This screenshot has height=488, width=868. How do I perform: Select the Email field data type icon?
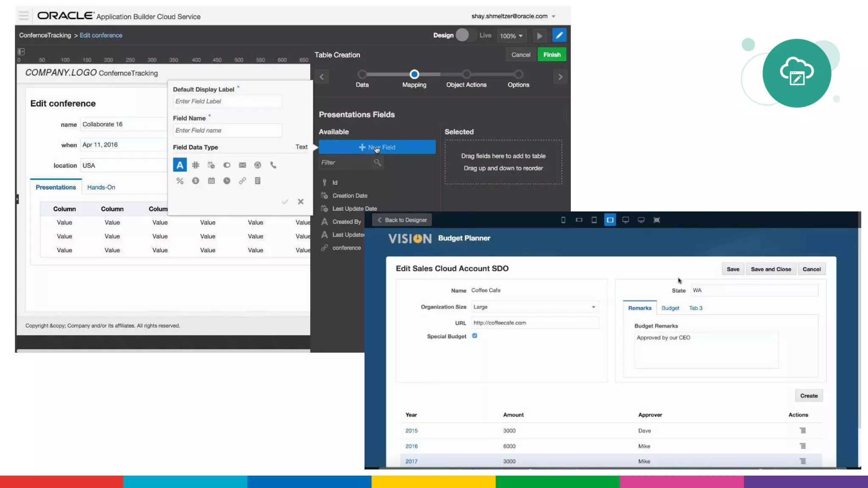point(242,165)
